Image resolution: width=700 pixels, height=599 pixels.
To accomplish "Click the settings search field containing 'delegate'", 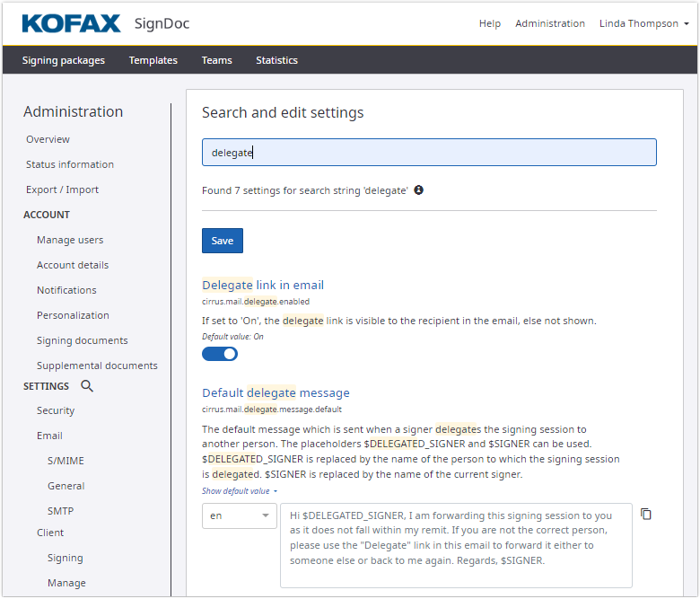I will pos(429,153).
